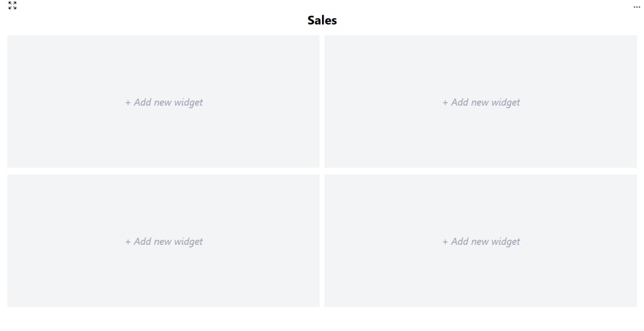Click the plus icon in bottom-left widget slot
The width and height of the screenshot is (644, 331).
tap(128, 242)
